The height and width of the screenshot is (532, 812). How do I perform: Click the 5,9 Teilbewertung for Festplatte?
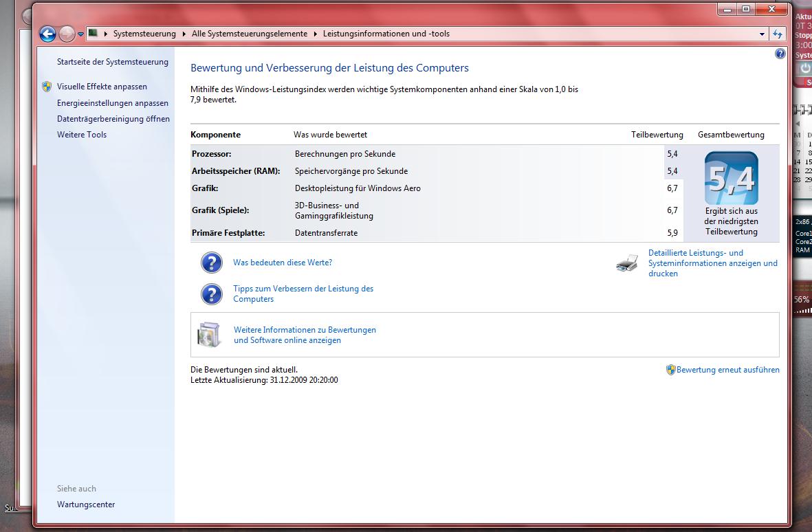point(672,233)
